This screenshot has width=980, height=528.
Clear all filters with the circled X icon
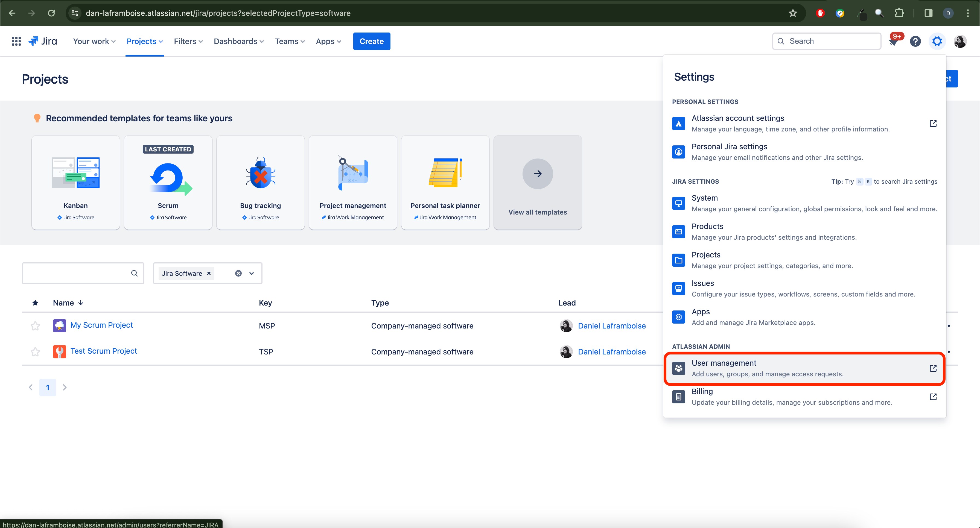coord(238,273)
